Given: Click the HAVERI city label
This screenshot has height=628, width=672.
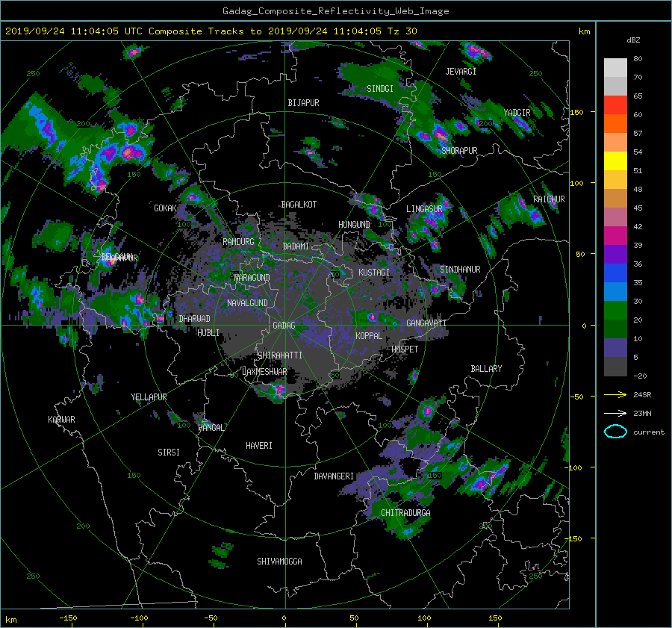Looking at the screenshot, I should point(259,446).
